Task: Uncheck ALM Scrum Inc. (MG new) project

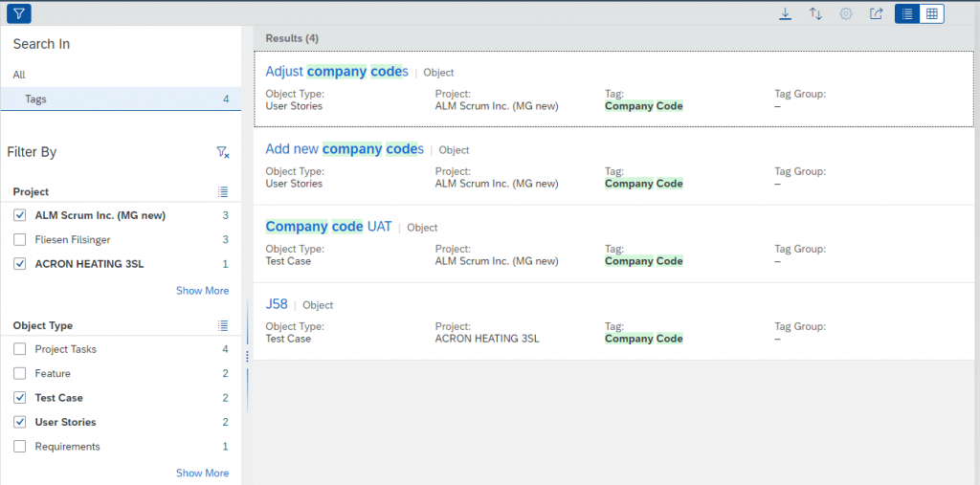Action: [x=19, y=215]
